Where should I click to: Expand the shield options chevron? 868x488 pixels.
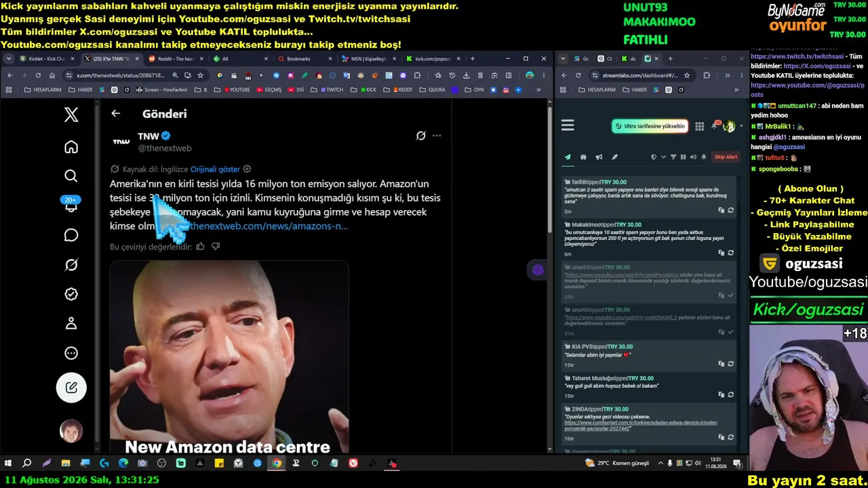[x=663, y=157]
